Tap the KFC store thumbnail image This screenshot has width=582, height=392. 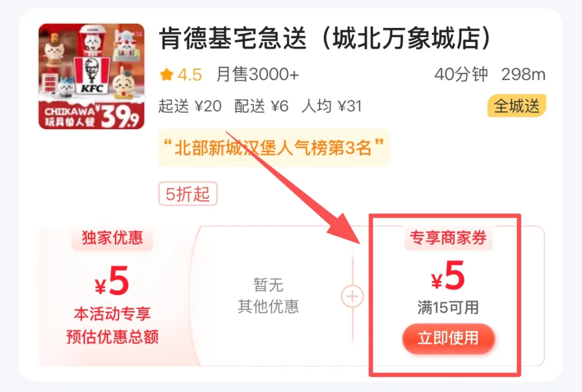(91, 76)
